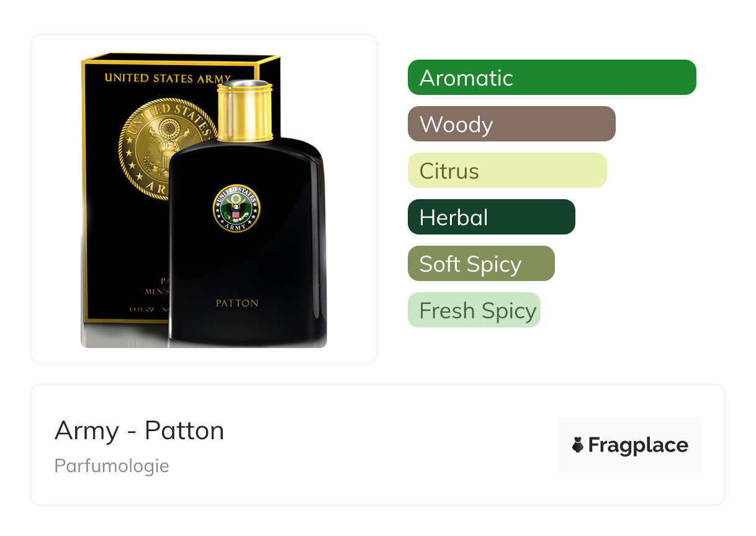756x536 pixels.
Task: Select the Citrus accord bar
Action: (507, 171)
